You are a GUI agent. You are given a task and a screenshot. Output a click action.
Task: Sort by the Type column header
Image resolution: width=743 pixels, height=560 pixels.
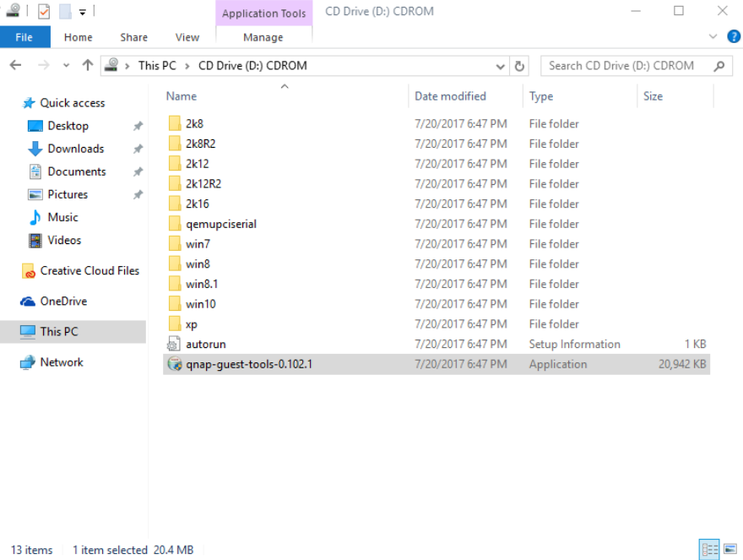(541, 96)
